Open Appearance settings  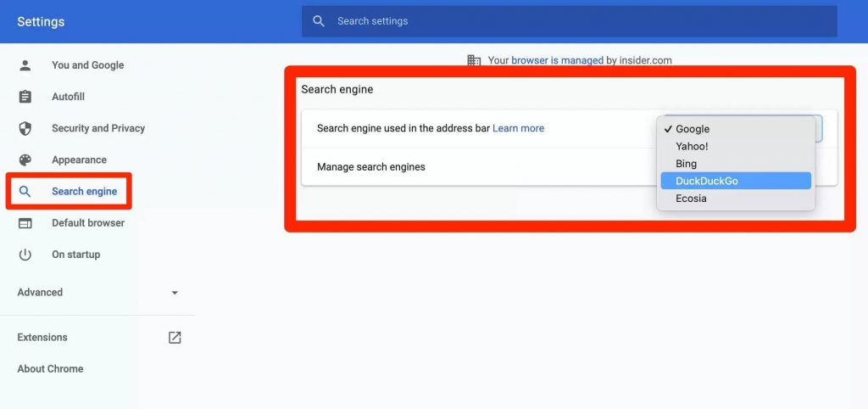79,160
